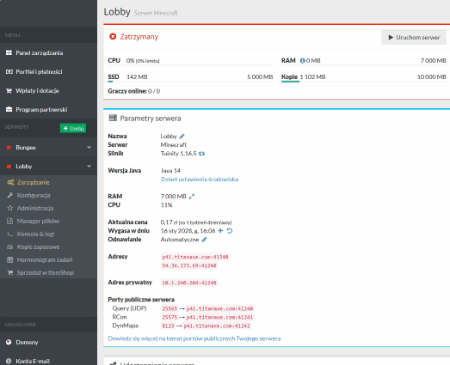Click Harmonogram zadań calendar icon
450x365 pixels.
click(x=10, y=260)
